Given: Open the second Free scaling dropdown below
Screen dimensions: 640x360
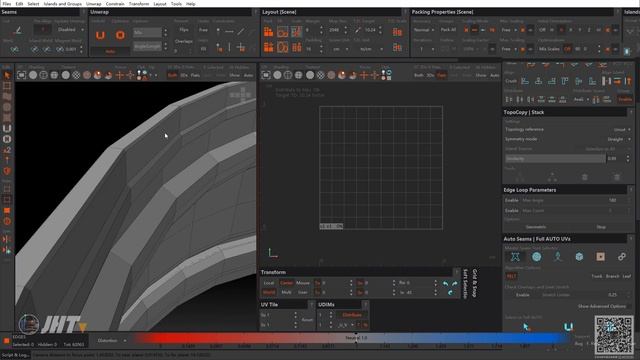Looking at the screenshot, I should (508, 49).
